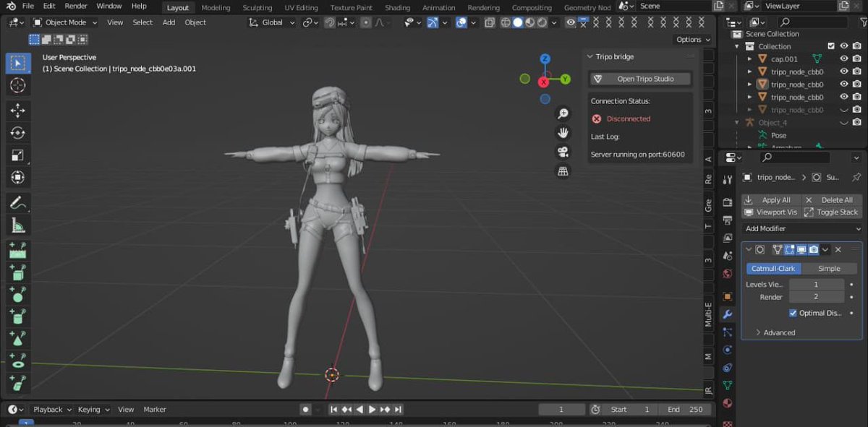Click the Open Tripo Studio button
Image resolution: width=868 pixels, height=427 pixels.
click(641, 79)
